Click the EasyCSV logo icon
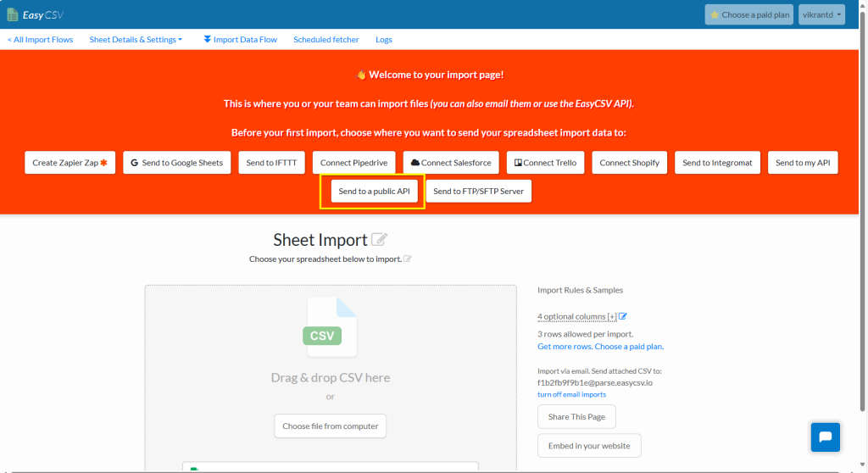The image size is (868, 473). pyautogui.click(x=12, y=14)
